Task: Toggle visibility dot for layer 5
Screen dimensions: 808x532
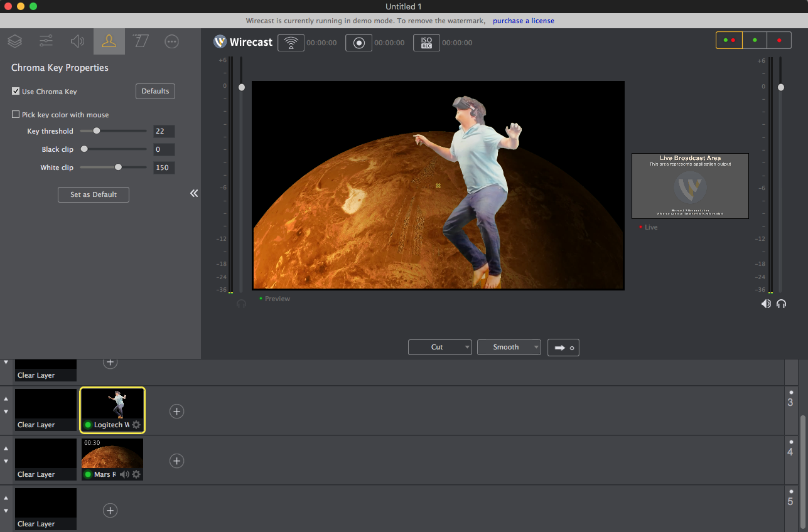Action: click(x=791, y=491)
